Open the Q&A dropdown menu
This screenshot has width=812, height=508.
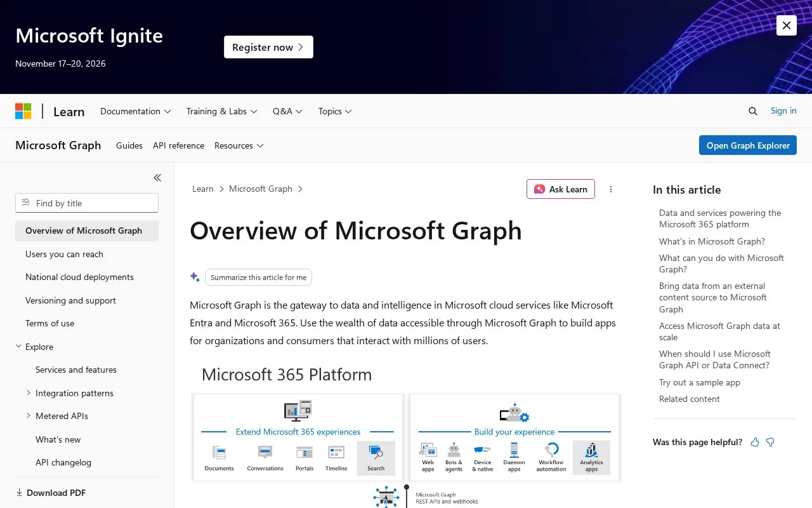[x=288, y=111]
